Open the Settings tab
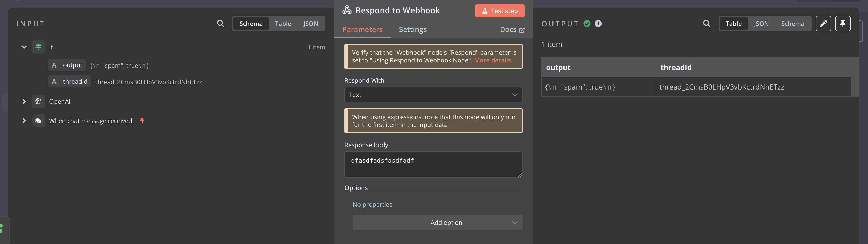This screenshot has width=868, height=244. coord(413,29)
